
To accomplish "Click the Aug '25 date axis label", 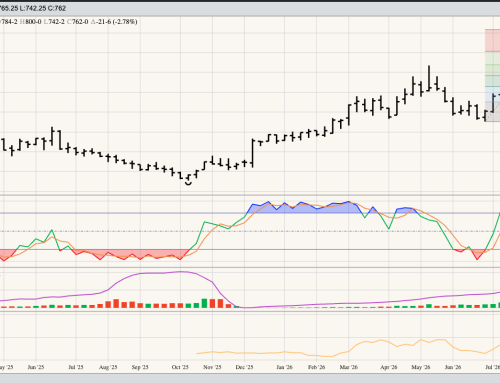I will pos(108,367).
